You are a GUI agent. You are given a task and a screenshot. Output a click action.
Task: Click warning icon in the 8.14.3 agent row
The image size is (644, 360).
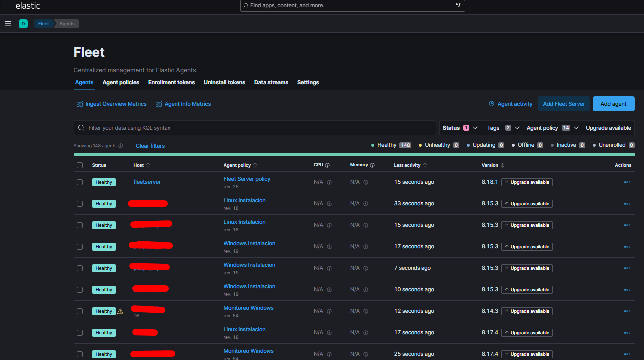pos(120,311)
